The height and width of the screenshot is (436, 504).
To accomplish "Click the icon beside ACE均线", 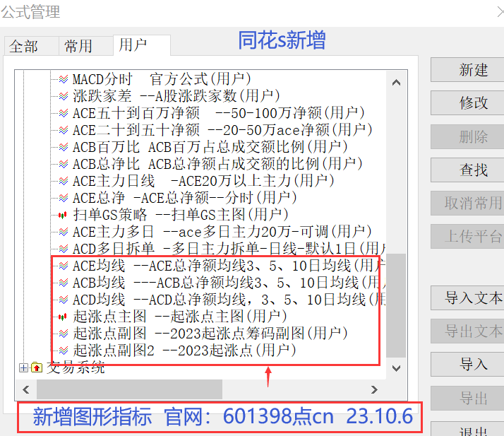I will pos(64,266).
